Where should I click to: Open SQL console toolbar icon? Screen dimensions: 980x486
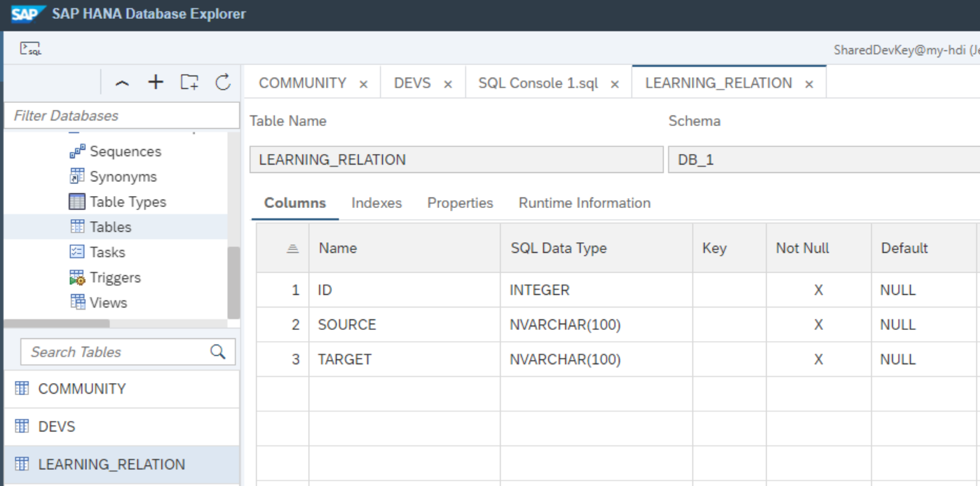pos(30,49)
